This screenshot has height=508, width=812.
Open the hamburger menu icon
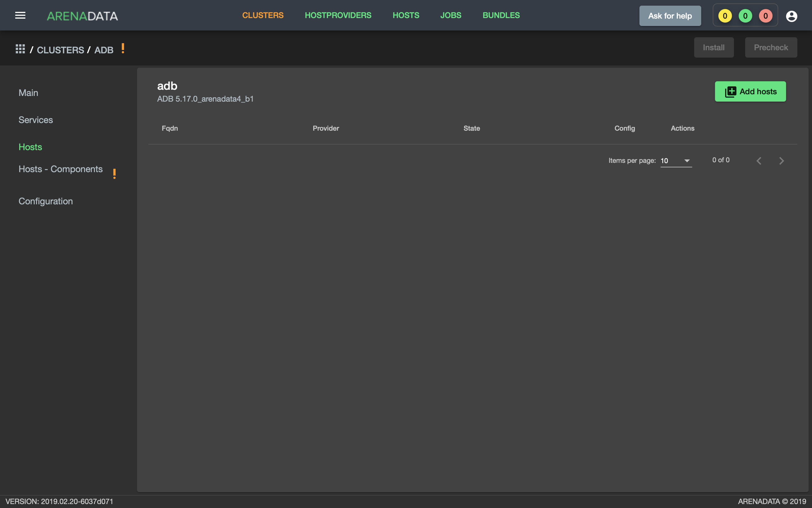click(20, 16)
